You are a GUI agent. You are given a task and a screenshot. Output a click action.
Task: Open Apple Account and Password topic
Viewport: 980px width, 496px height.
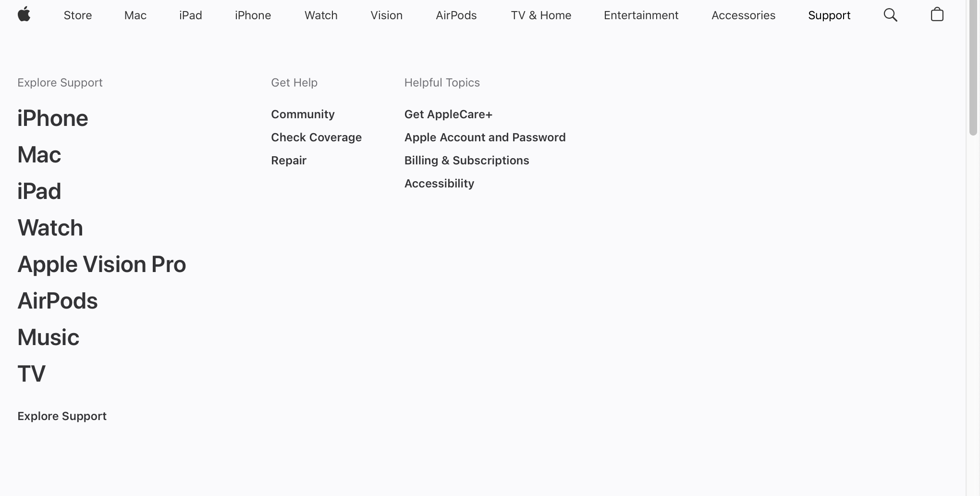(x=485, y=137)
